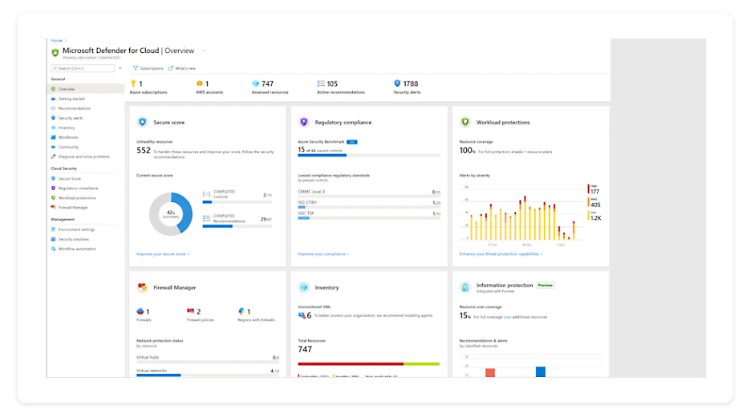750x416 pixels.
Task: Go to Environment settings in sidebar
Action: pos(77,229)
